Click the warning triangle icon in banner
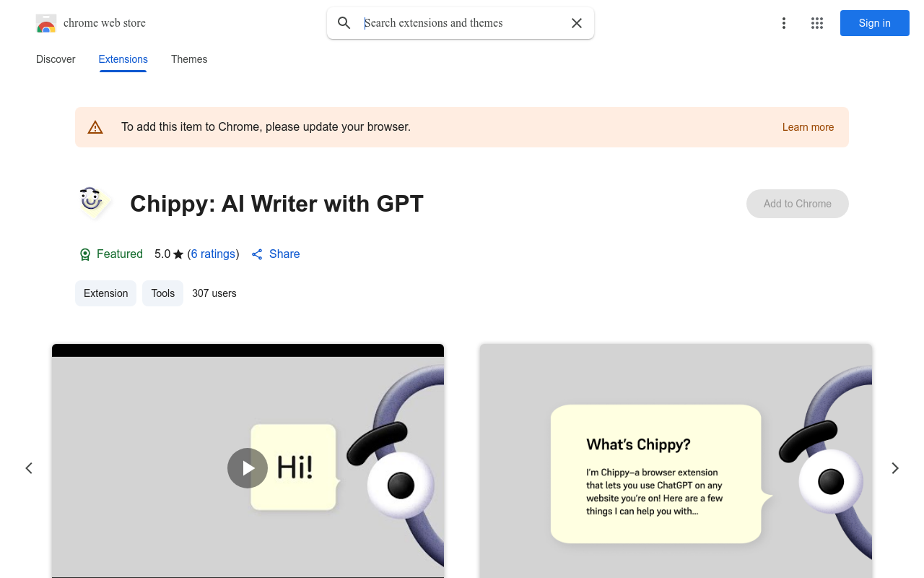The image size is (924, 578). pos(95,127)
